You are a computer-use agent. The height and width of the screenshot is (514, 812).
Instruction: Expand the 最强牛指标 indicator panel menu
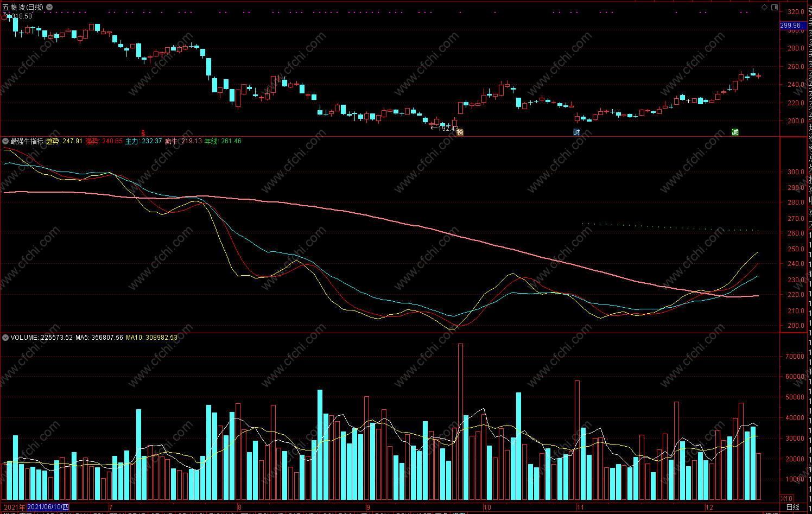point(5,141)
